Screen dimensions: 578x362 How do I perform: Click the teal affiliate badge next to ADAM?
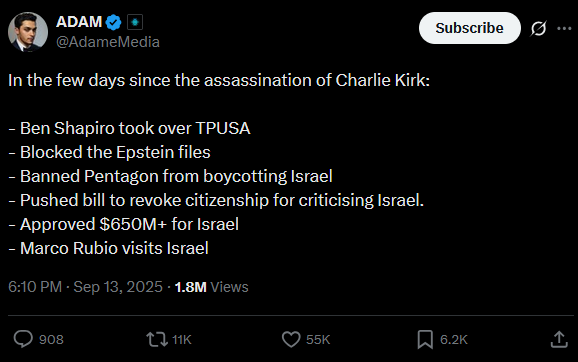click(135, 22)
